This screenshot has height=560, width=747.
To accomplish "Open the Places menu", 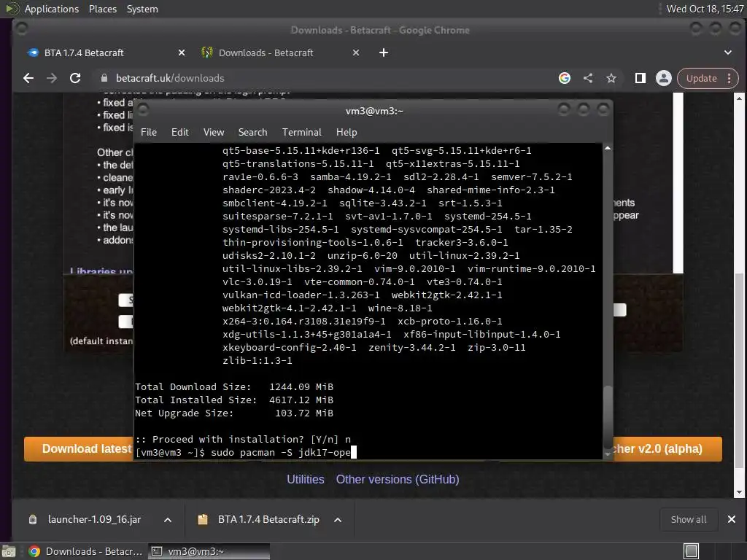I will (103, 9).
